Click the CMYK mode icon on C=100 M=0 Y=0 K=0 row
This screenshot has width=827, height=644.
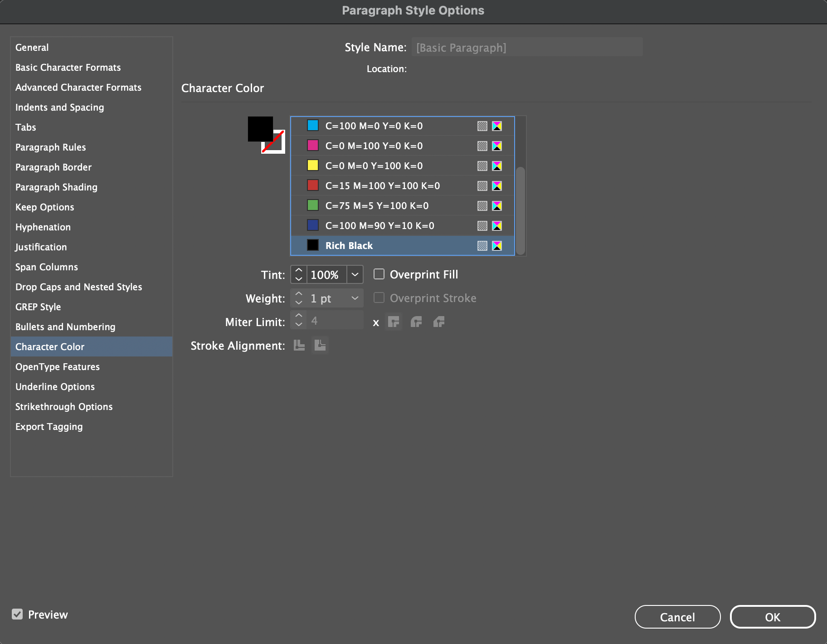[x=497, y=126]
